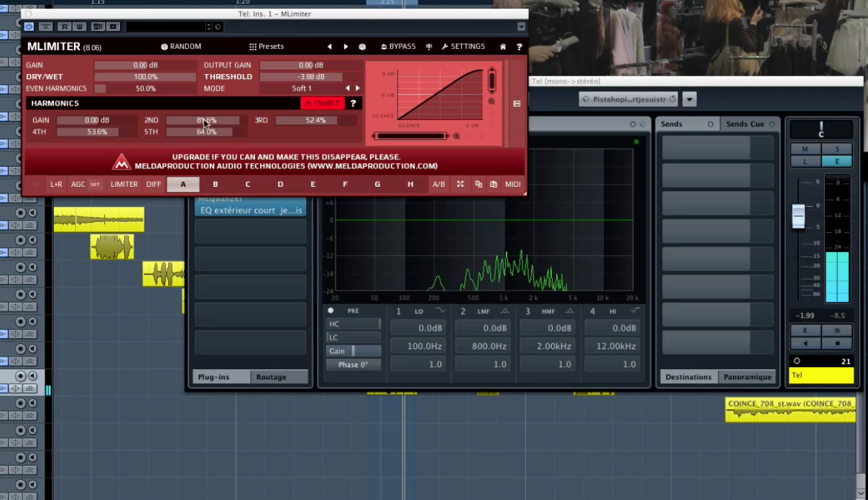This screenshot has width=868, height=500.
Task: Toggle the DIFF button
Action: pos(154,185)
